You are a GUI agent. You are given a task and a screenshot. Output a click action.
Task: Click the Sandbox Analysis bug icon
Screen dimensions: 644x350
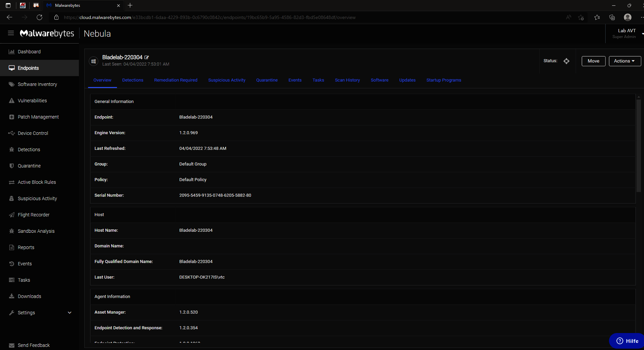click(11, 231)
